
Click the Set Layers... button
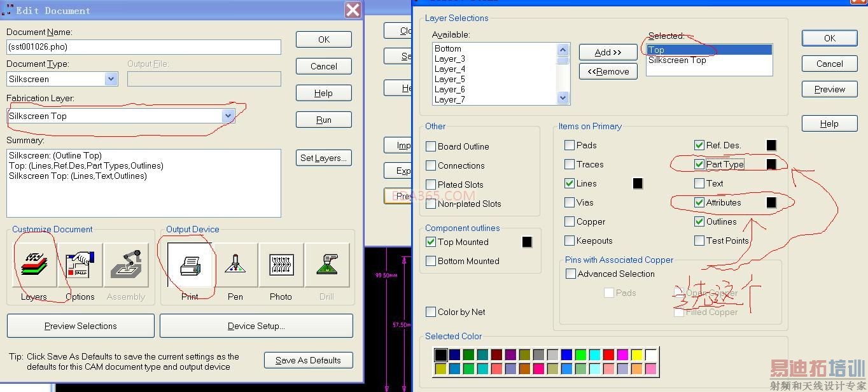324,158
